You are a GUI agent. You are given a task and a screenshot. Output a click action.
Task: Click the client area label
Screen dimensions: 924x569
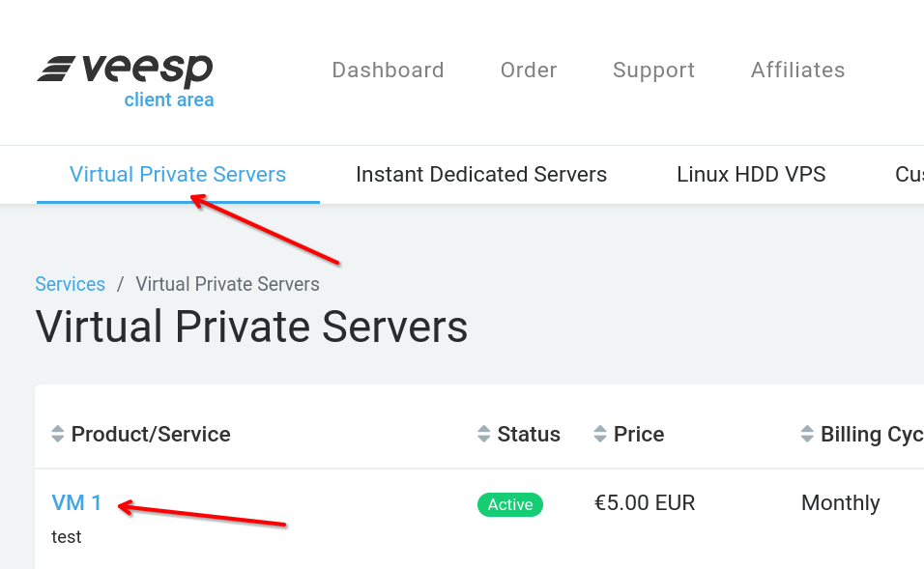point(169,100)
